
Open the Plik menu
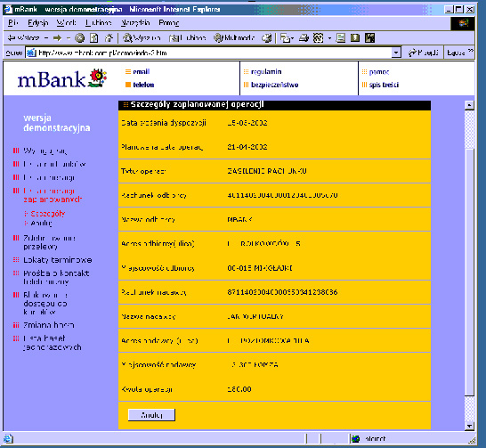13,23
